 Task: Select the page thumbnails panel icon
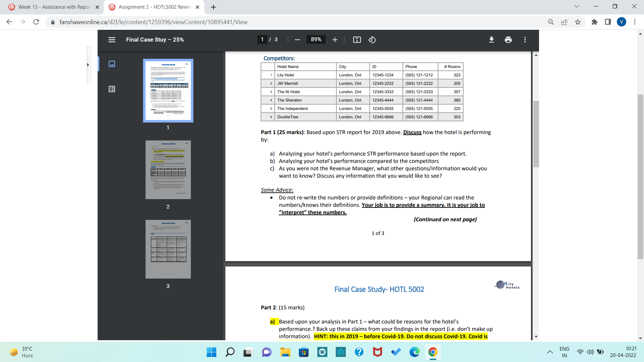point(112,64)
